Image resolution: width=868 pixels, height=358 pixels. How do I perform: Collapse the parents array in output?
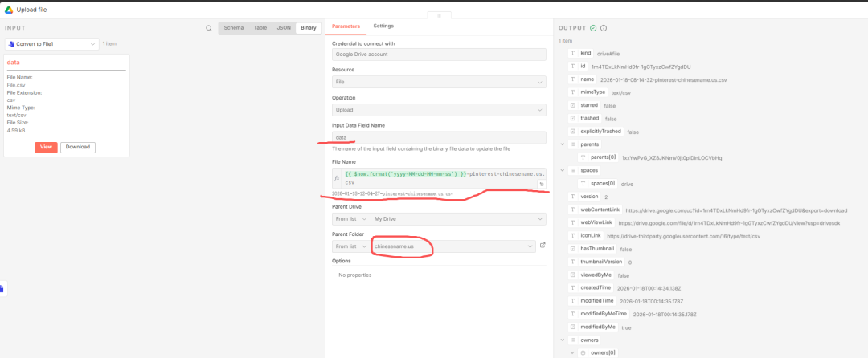coord(562,144)
